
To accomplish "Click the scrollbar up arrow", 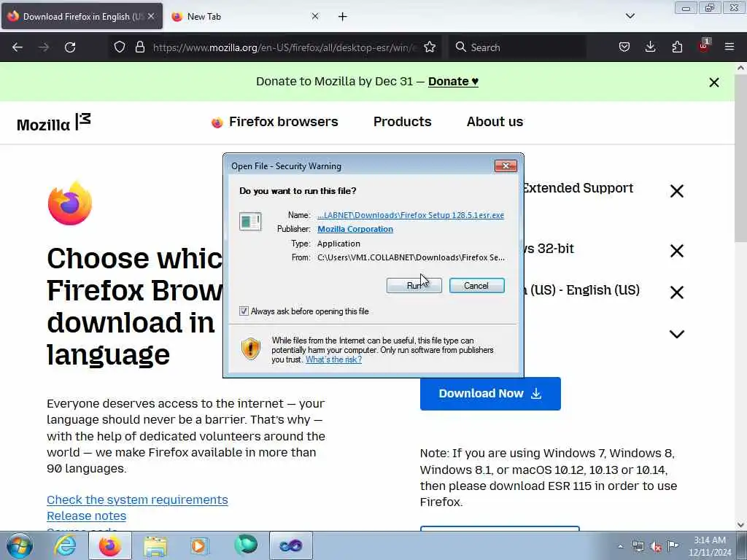I will (x=740, y=68).
